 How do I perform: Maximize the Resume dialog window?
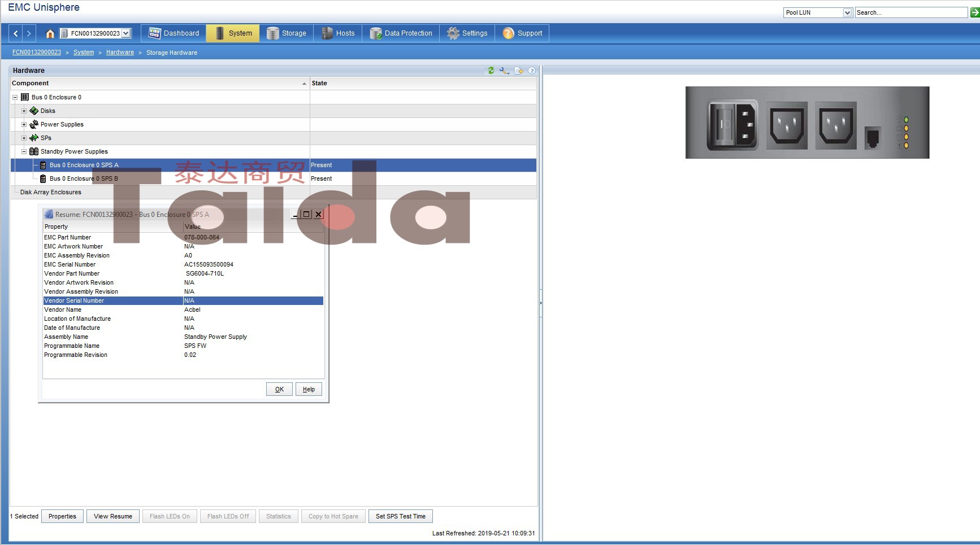click(306, 214)
